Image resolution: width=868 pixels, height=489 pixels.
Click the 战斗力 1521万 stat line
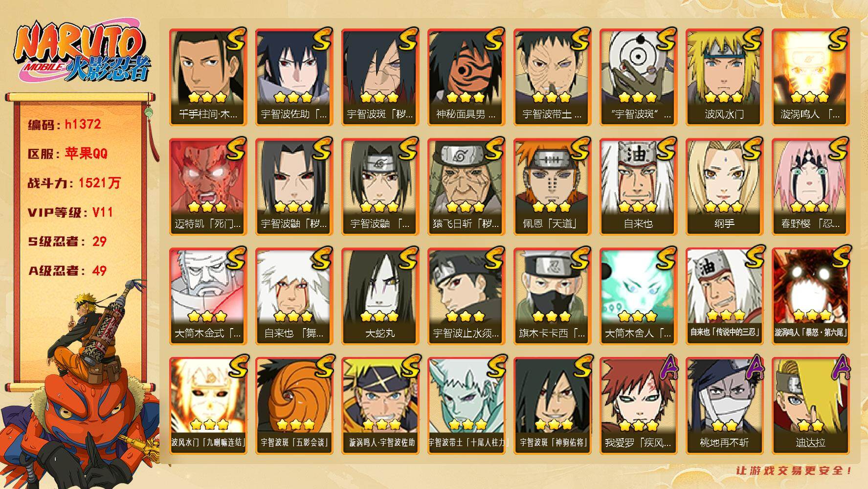coord(74,183)
